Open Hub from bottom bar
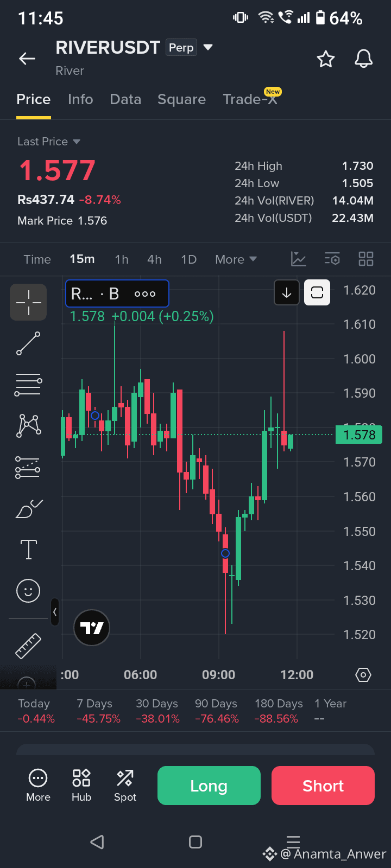The height and width of the screenshot is (868, 391). pos(81,786)
